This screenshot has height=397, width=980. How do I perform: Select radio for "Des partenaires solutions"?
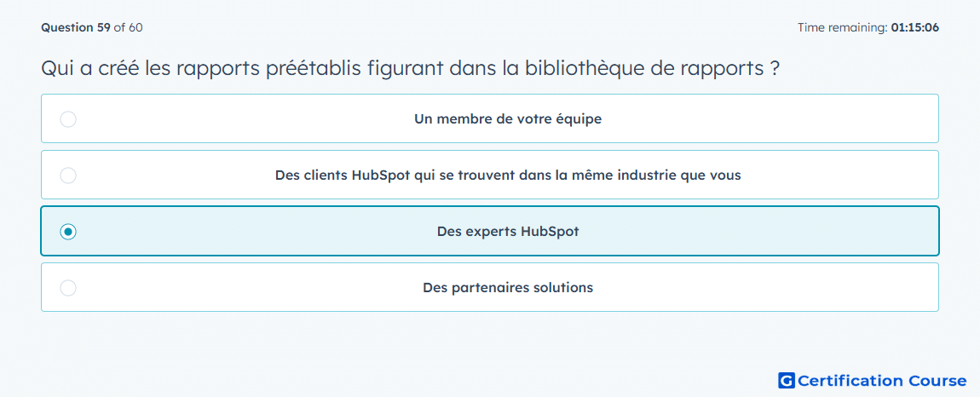click(68, 288)
